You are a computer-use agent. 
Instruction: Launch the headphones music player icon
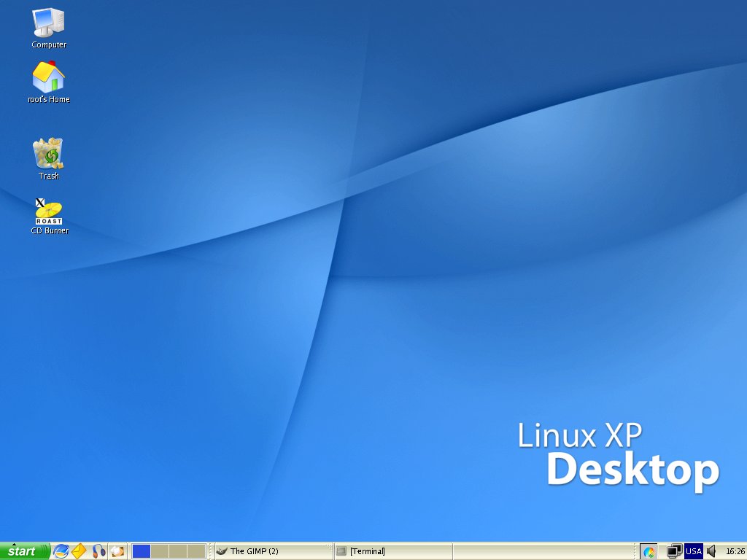[98, 551]
